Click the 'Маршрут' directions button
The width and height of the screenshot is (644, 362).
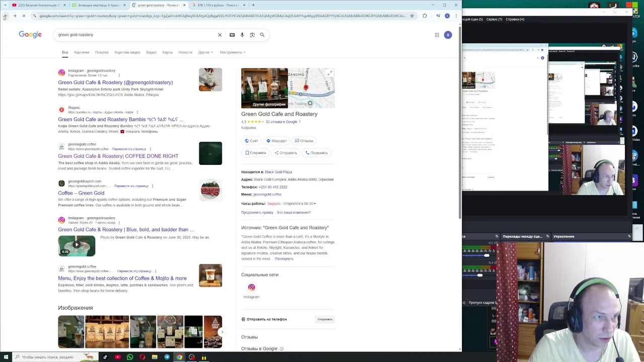click(276, 141)
